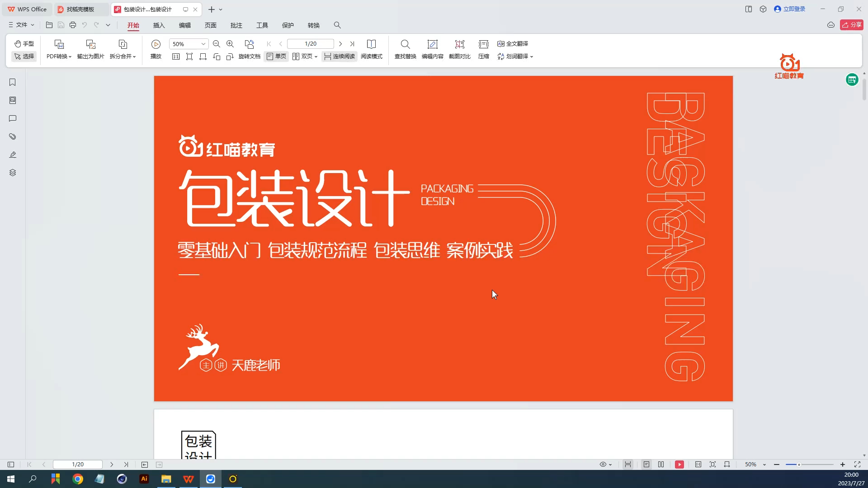Open 查找替换 find and replace
Screen dimensions: 868x488
(x=406, y=50)
